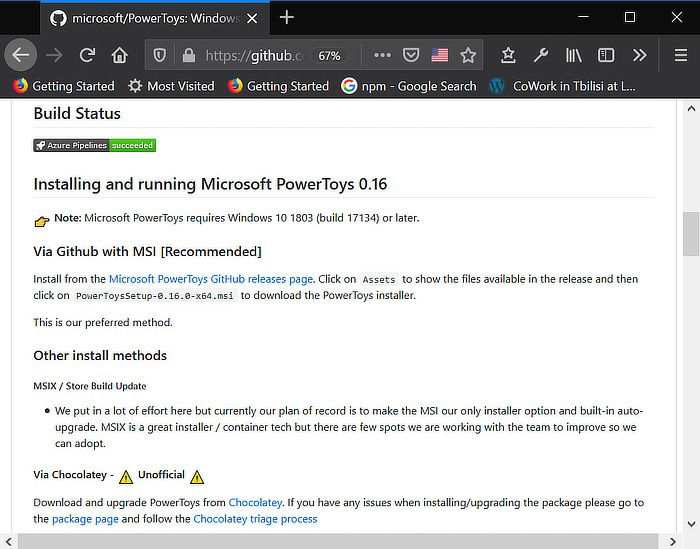Open second Getting Started bookmark
Viewport: 700px width, 549px height.
[x=279, y=86]
